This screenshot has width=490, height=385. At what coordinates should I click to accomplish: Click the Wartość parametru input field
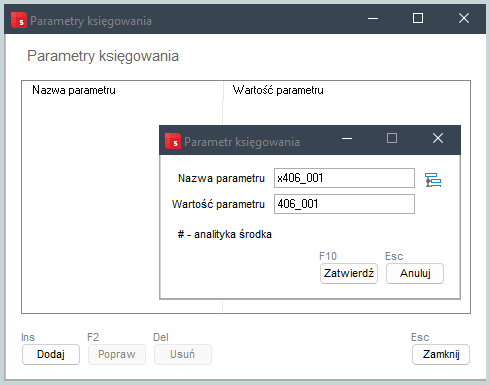point(344,204)
